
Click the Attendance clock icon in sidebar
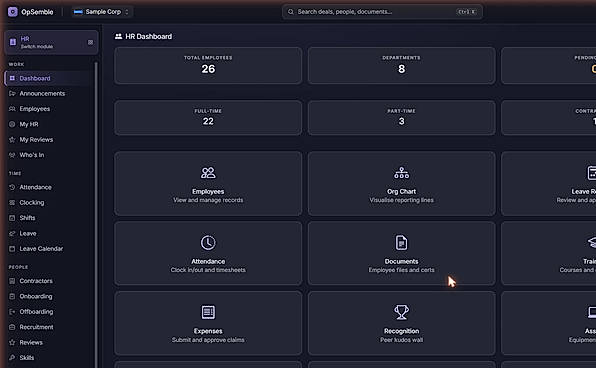tap(12, 187)
